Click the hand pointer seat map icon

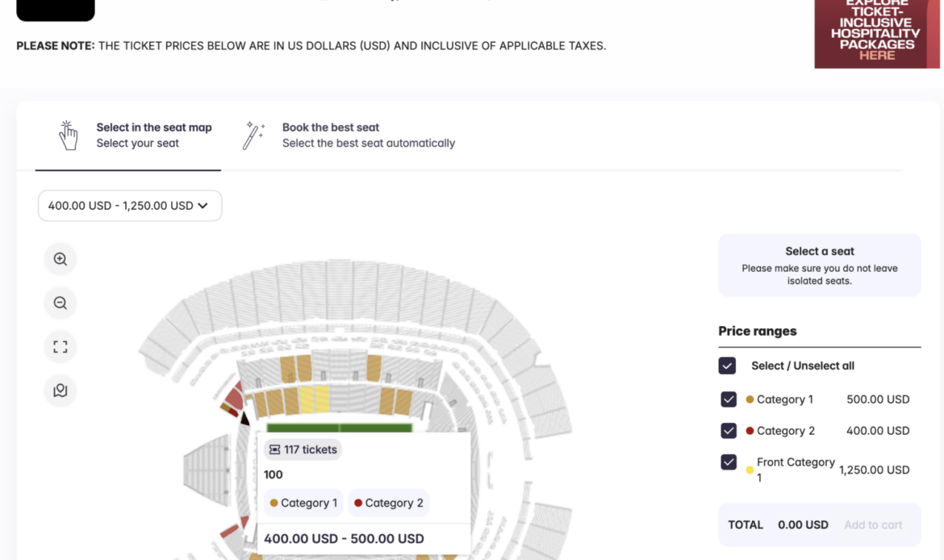68,136
